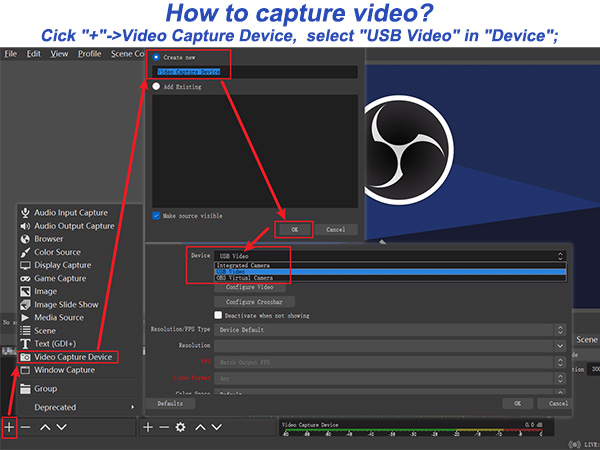This screenshot has height=450, width=600.
Task: Choose OBS Virtual Camera from device list
Action: (x=390, y=278)
